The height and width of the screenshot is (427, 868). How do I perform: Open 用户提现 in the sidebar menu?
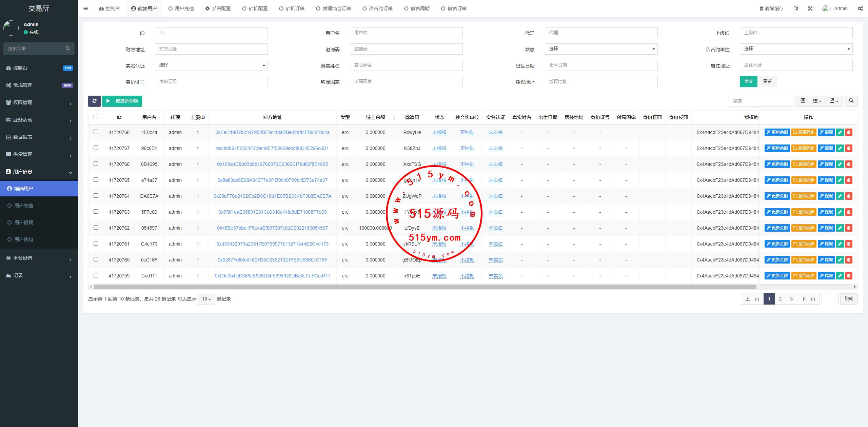coord(24,222)
